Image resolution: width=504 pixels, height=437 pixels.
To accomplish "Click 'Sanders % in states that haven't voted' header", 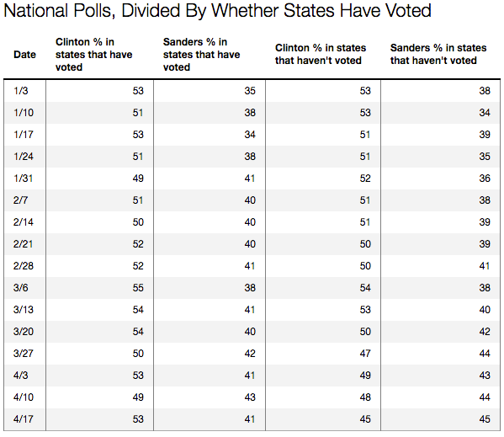I will pyautogui.click(x=438, y=54).
